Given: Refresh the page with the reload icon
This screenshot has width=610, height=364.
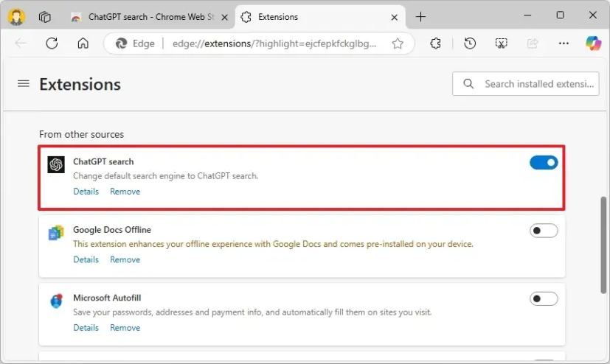Looking at the screenshot, I should [x=52, y=43].
